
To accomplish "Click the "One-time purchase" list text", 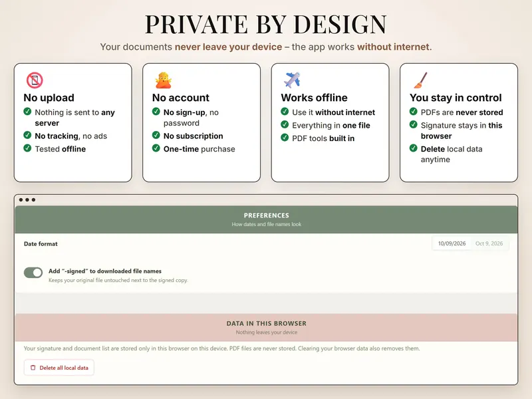I will (199, 149).
